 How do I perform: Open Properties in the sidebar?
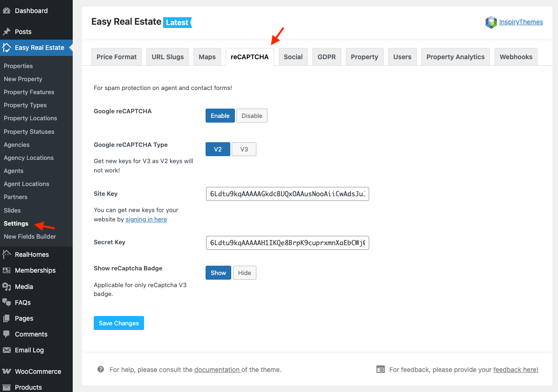pos(18,66)
